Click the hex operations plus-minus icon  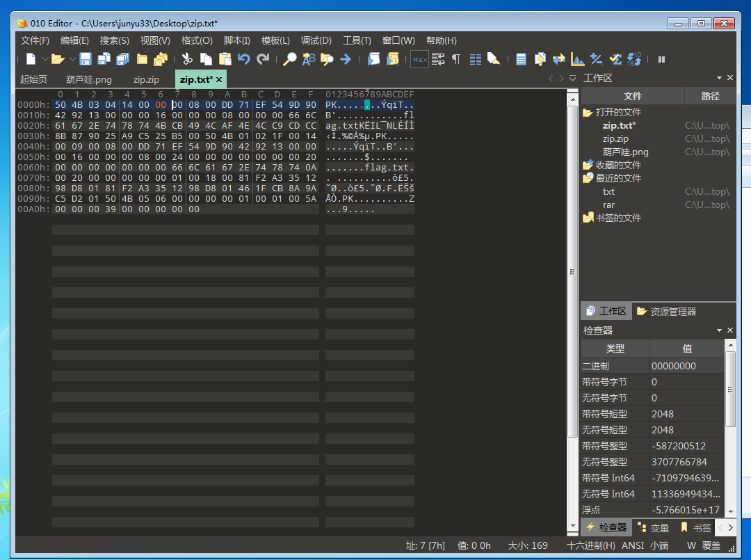tap(597, 59)
